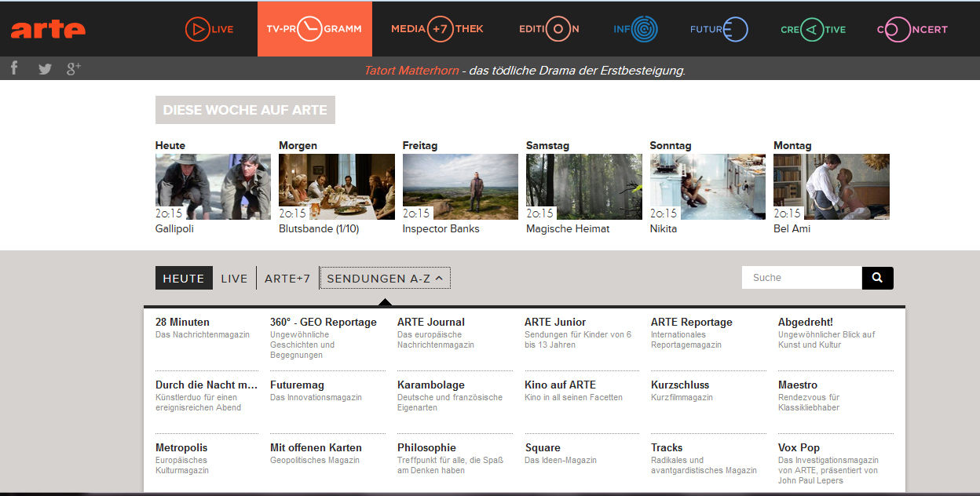Viewport: 980px width, 496px height.
Task: Open the 28 Minuten programme
Action: coord(182,322)
